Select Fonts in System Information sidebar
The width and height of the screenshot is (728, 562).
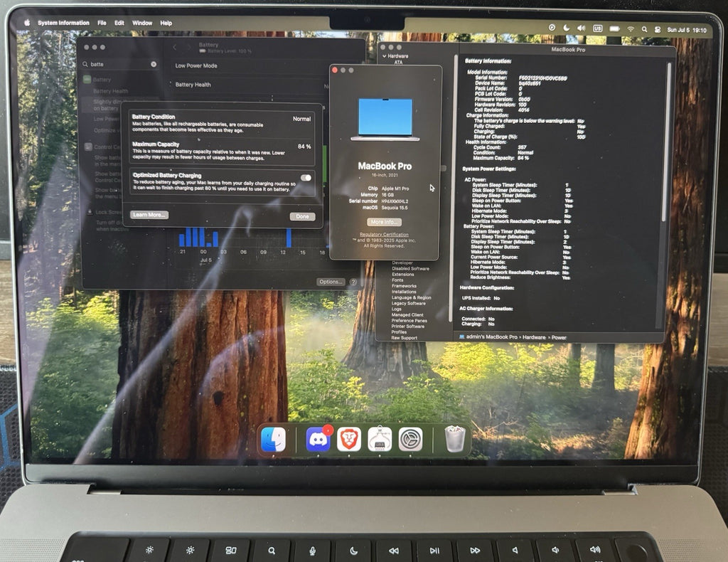pos(397,280)
